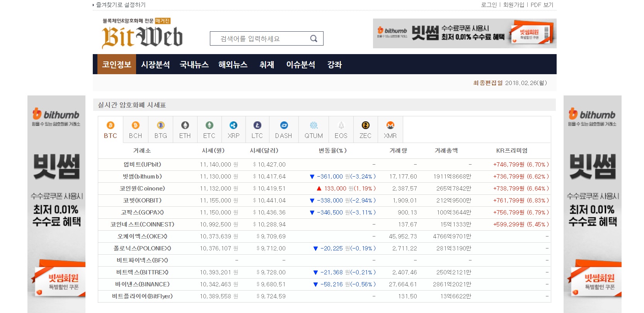Click the 거래량 column header

click(x=399, y=151)
